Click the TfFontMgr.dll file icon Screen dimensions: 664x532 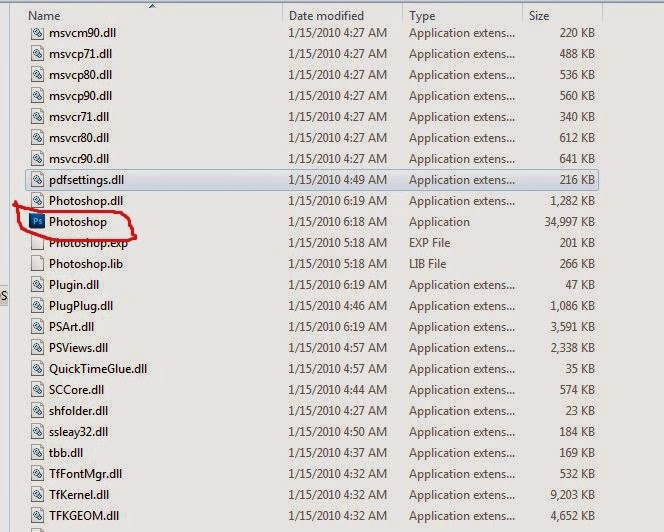(37, 474)
